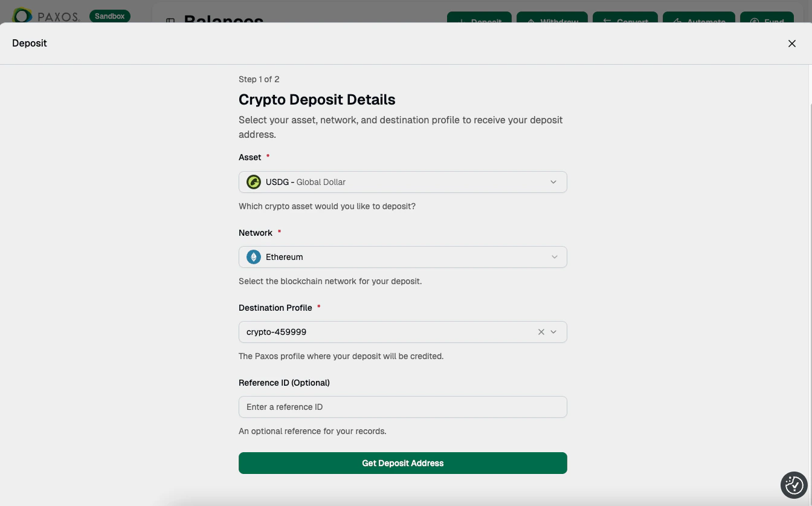Click the Sandbox environment badge

tap(109, 16)
